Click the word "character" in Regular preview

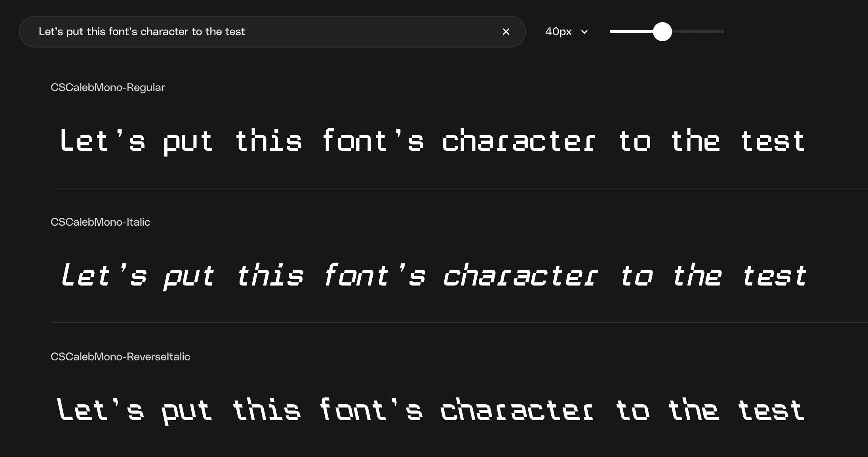click(x=518, y=141)
